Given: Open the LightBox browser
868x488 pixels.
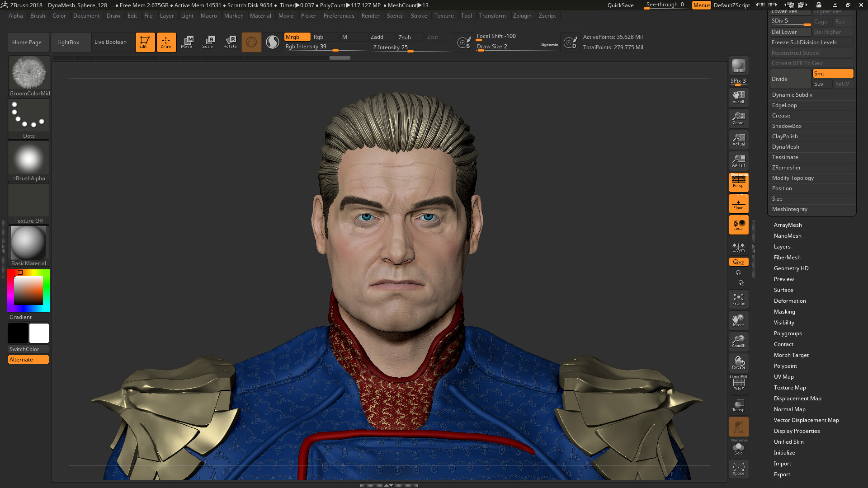Looking at the screenshot, I should click(70, 42).
